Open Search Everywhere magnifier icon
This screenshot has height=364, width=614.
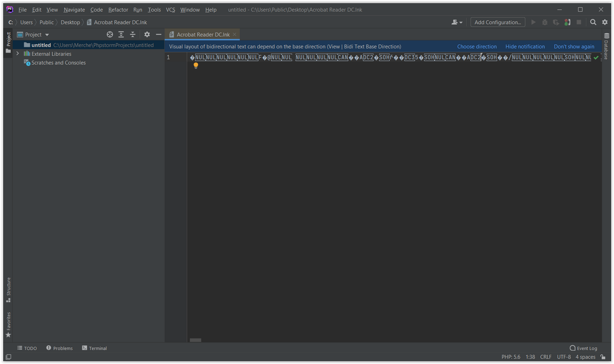click(593, 22)
